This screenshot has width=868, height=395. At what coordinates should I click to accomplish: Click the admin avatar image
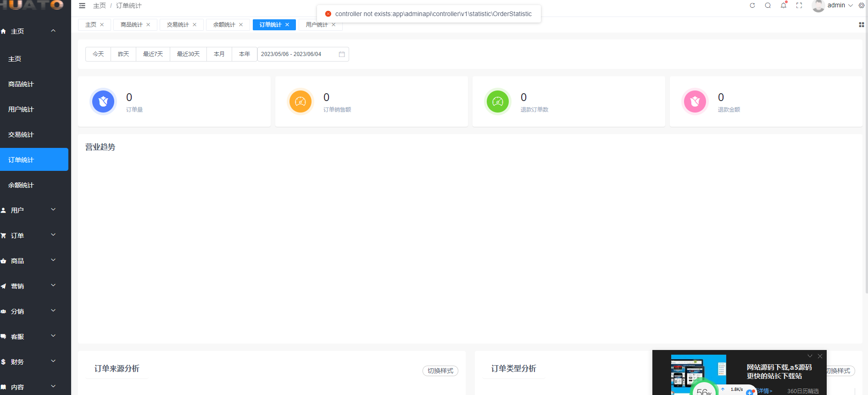[818, 6]
